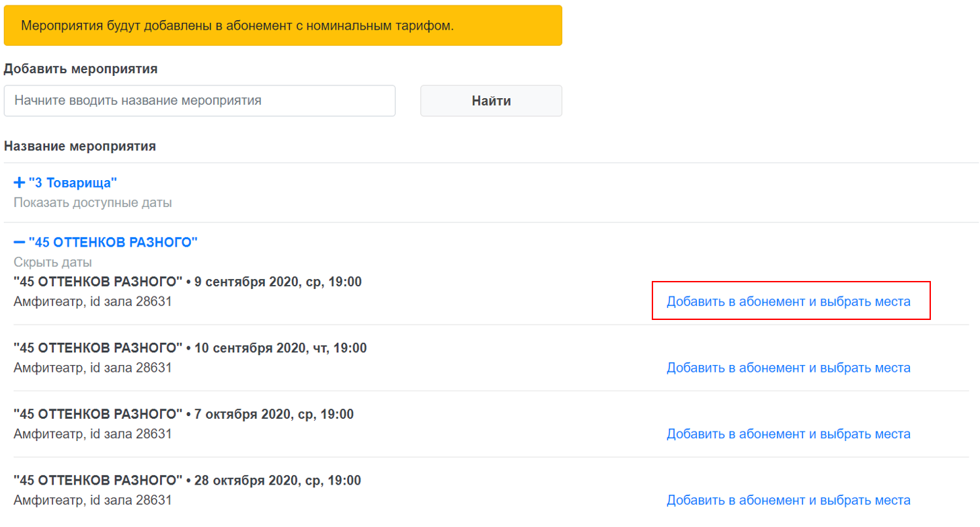Click the yellow nominal tariff notice banner
This screenshot has width=980, height=527.
point(282,26)
